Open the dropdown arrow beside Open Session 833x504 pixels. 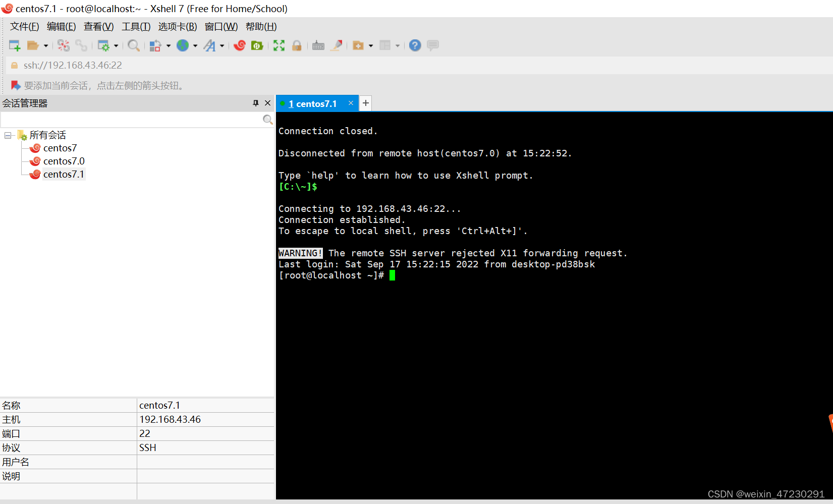point(46,45)
